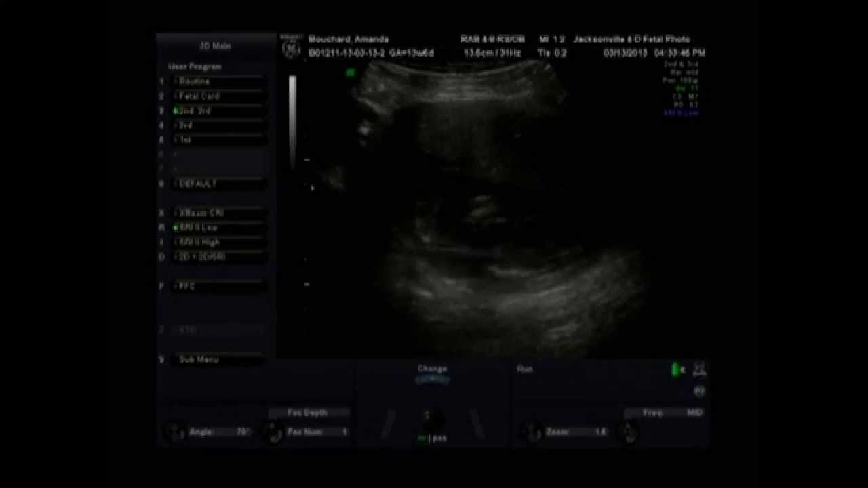This screenshot has height=488, width=868.
Task: Click the date 03/13/2013 in header
Action: (625, 53)
